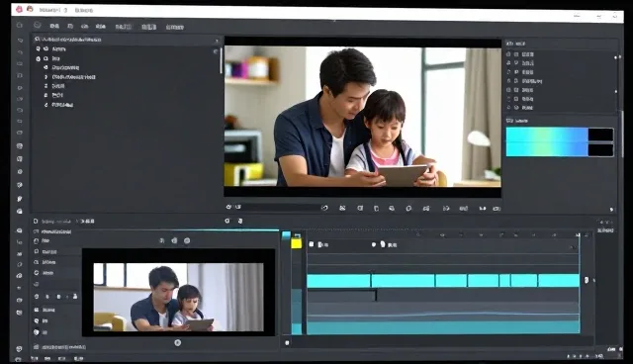Select the first cyan clip on timeline track
Image resolution: width=633 pixels, height=364 pixels.
click(338, 281)
